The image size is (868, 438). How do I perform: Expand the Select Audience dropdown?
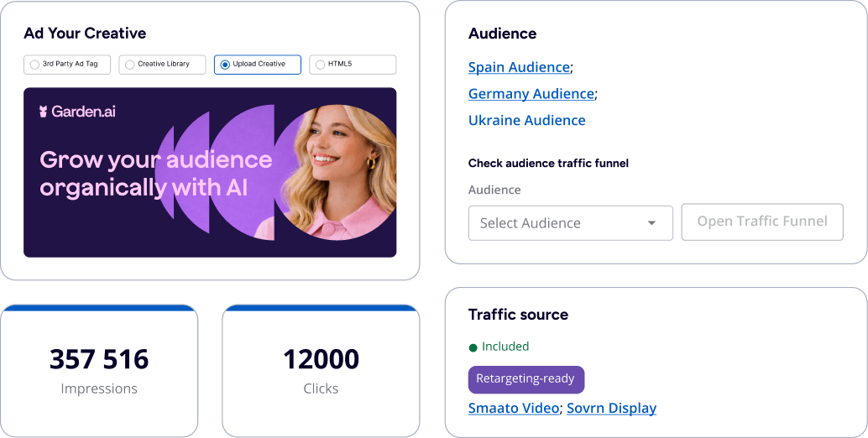coord(570,223)
